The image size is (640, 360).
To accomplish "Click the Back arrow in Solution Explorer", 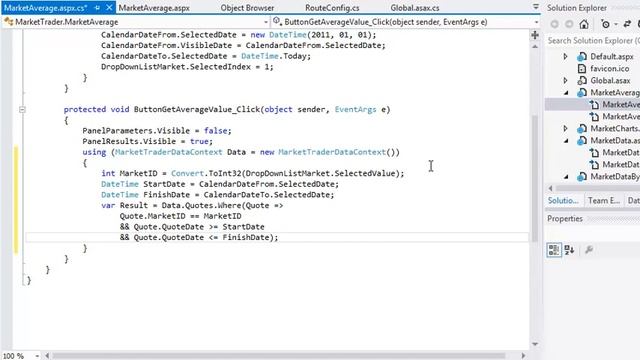I will pos(554,24).
